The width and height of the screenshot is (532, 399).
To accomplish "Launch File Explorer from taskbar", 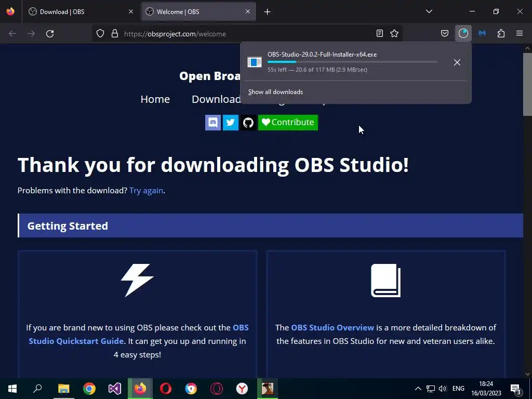I will pos(63,389).
